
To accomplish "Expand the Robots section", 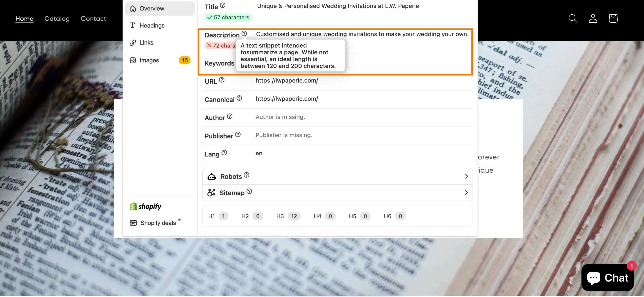I will point(466,176).
